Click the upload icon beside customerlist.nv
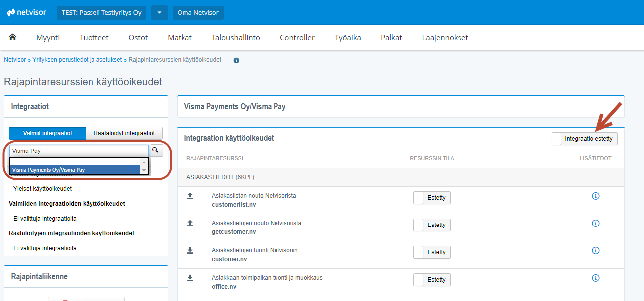The width and height of the screenshot is (644, 301). tap(189, 196)
